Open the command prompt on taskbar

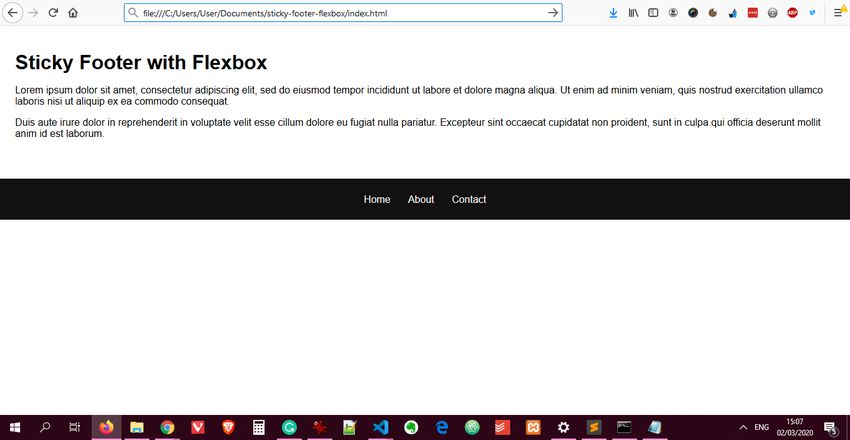pyautogui.click(x=624, y=428)
